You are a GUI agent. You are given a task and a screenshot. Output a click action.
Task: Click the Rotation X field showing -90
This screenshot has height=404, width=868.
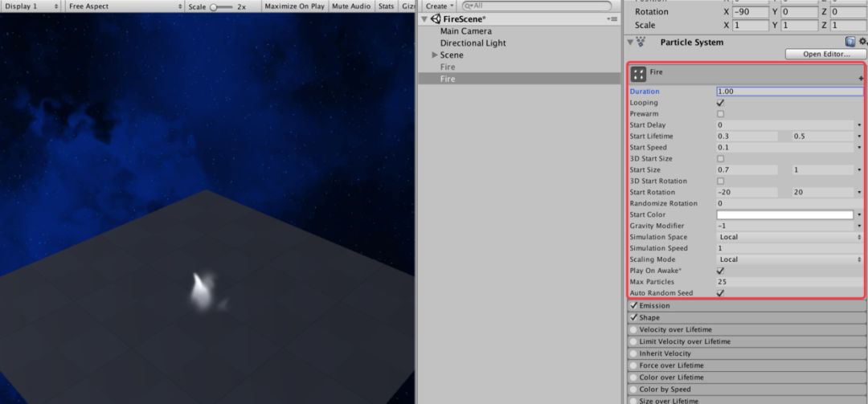750,11
